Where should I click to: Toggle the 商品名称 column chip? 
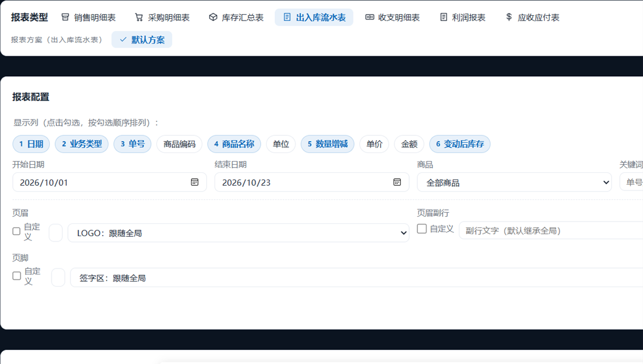click(x=234, y=144)
